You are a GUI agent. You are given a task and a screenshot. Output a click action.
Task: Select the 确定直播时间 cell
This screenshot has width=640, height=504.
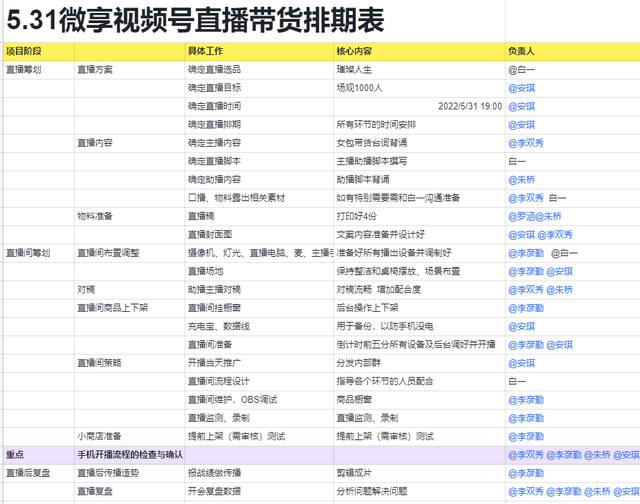(259, 107)
